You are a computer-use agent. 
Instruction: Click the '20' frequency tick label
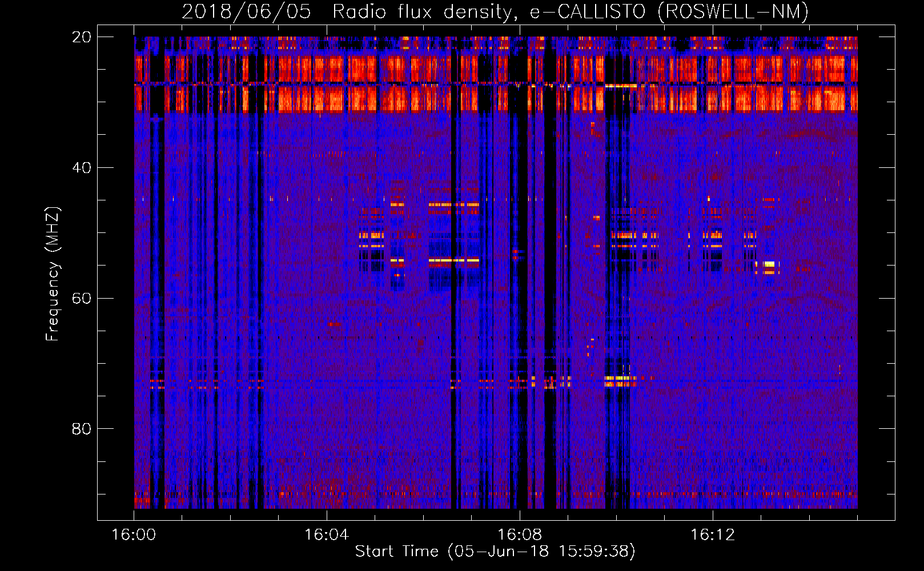81,37
